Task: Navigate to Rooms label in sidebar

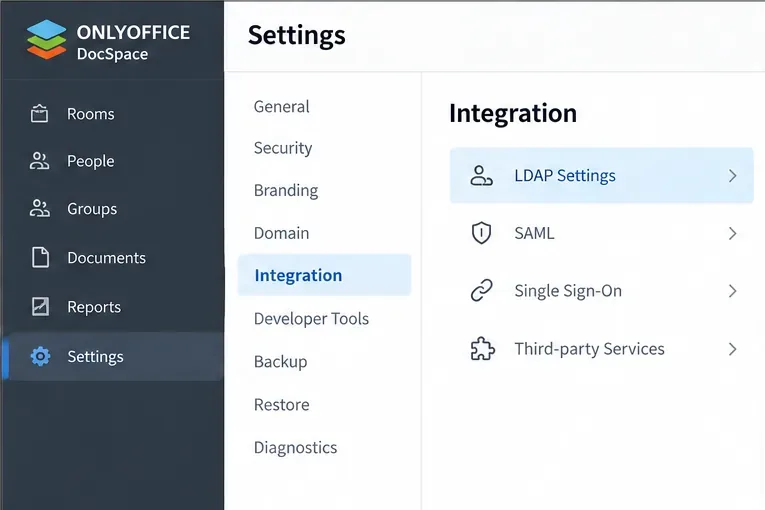Action: pyautogui.click(x=91, y=114)
